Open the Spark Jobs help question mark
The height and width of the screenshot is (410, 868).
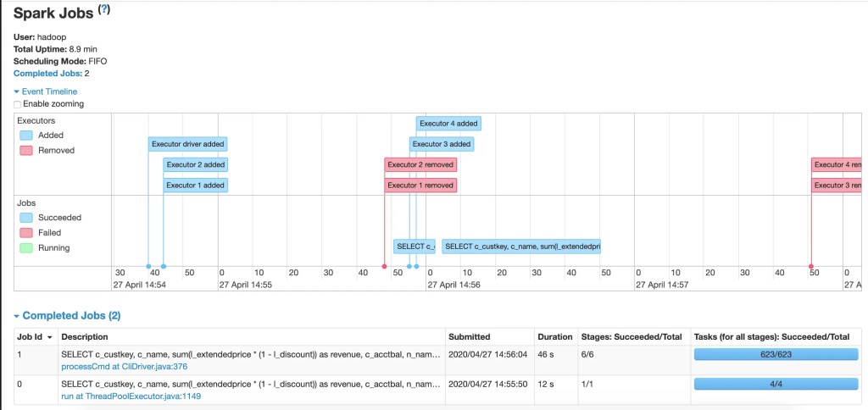tap(104, 9)
